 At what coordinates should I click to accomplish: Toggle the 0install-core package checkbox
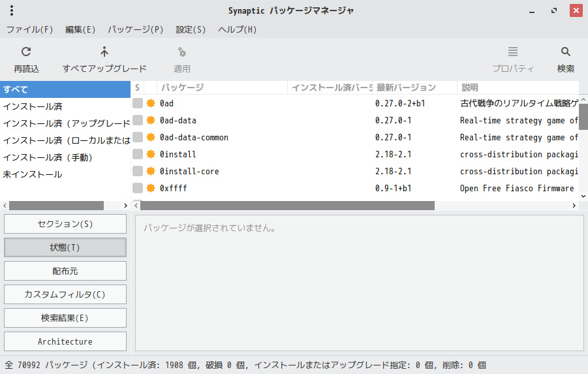(x=138, y=171)
